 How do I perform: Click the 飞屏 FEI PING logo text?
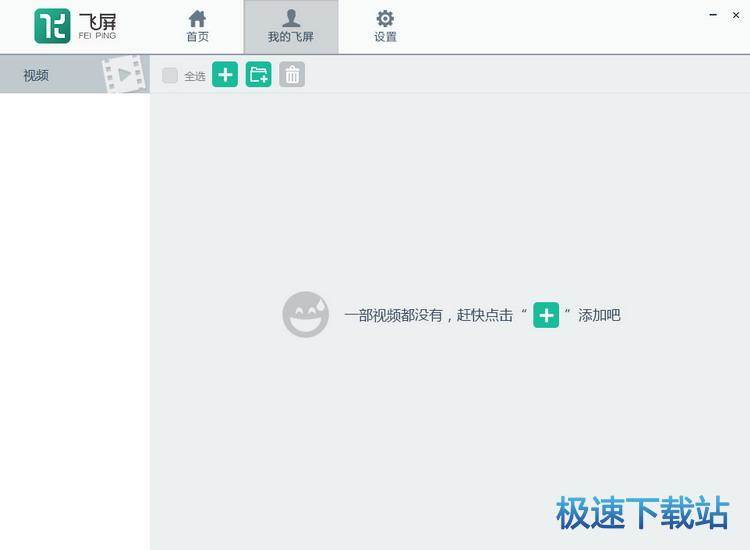tap(97, 25)
